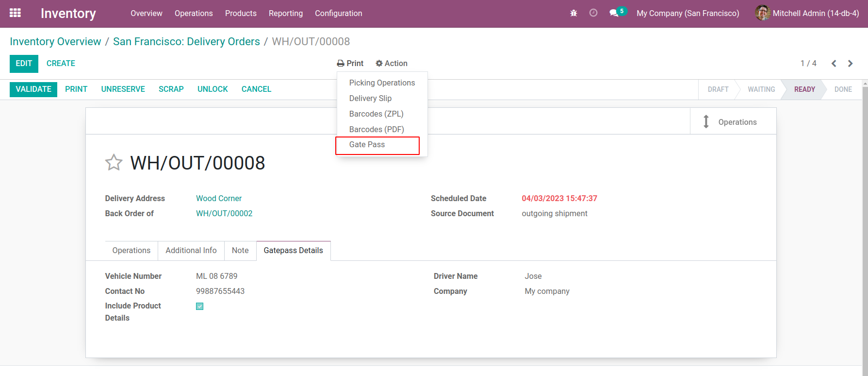
Task: Click the READY status stage
Action: [804, 89]
